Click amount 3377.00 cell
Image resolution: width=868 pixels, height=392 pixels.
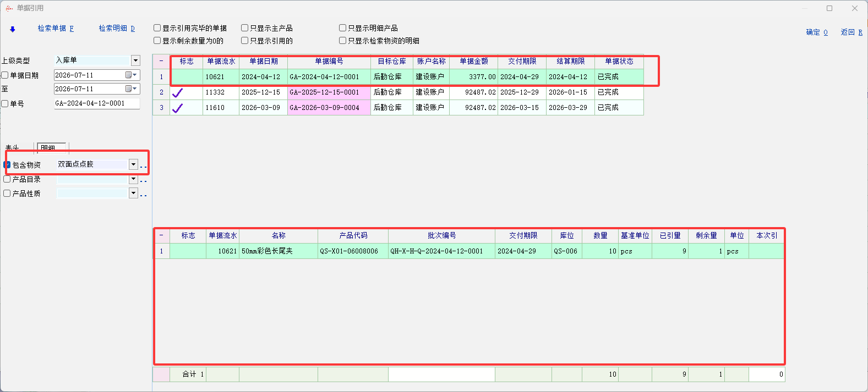click(474, 77)
